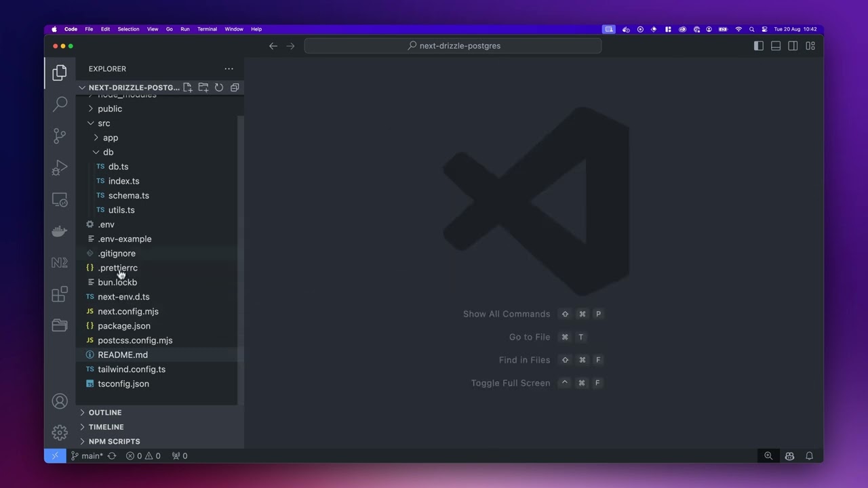This screenshot has height=488, width=868.
Task: Click the main* branch in status bar
Action: [x=87, y=456]
